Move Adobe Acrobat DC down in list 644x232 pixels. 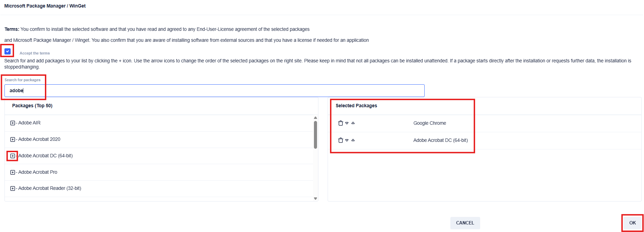pos(347,140)
